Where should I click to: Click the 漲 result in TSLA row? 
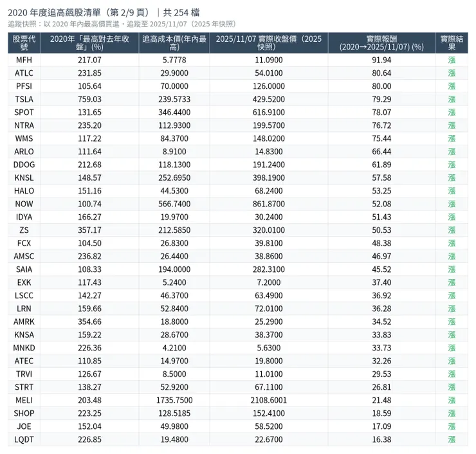pyautogui.click(x=452, y=99)
